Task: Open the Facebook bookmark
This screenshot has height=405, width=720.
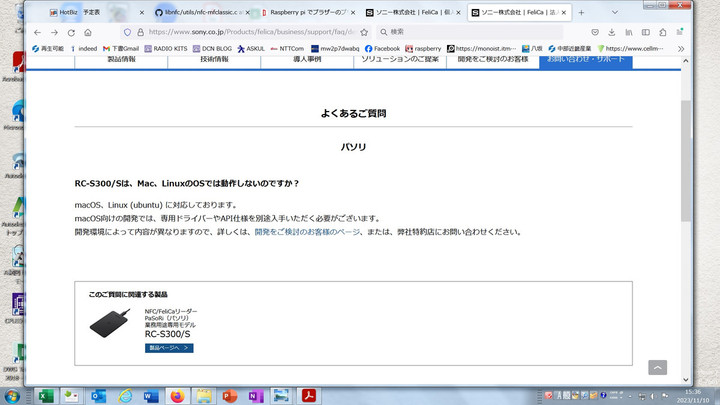Action: (x=382, y=48)
